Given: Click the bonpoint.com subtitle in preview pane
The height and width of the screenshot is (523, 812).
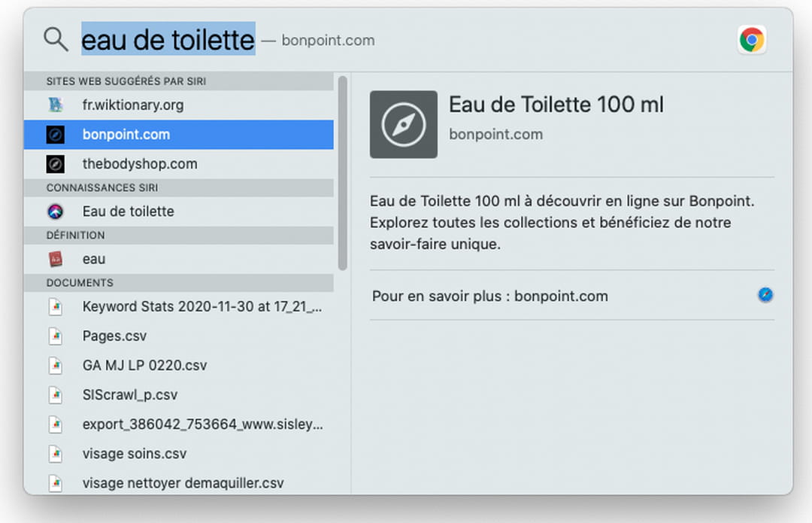Looking at the screenshot, I should tap(495, 134).
